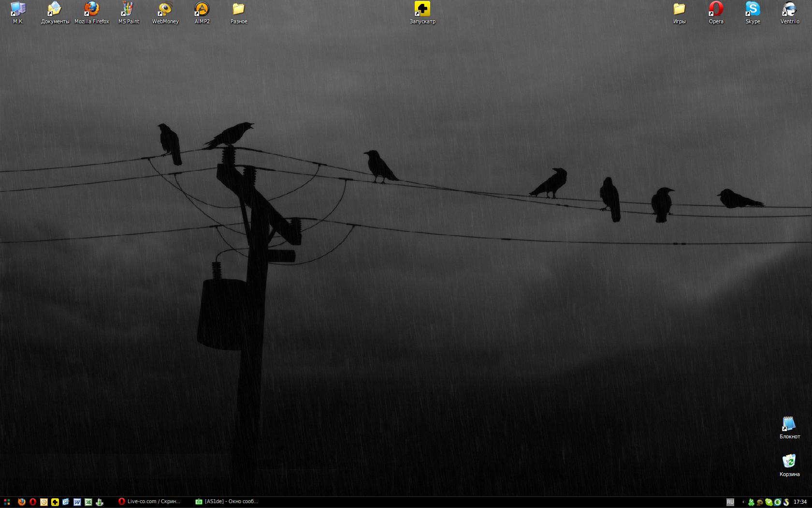Expand hidden tray icons with the arrow
Viewport: 812px width, 508px height.
tap(743, 502)
